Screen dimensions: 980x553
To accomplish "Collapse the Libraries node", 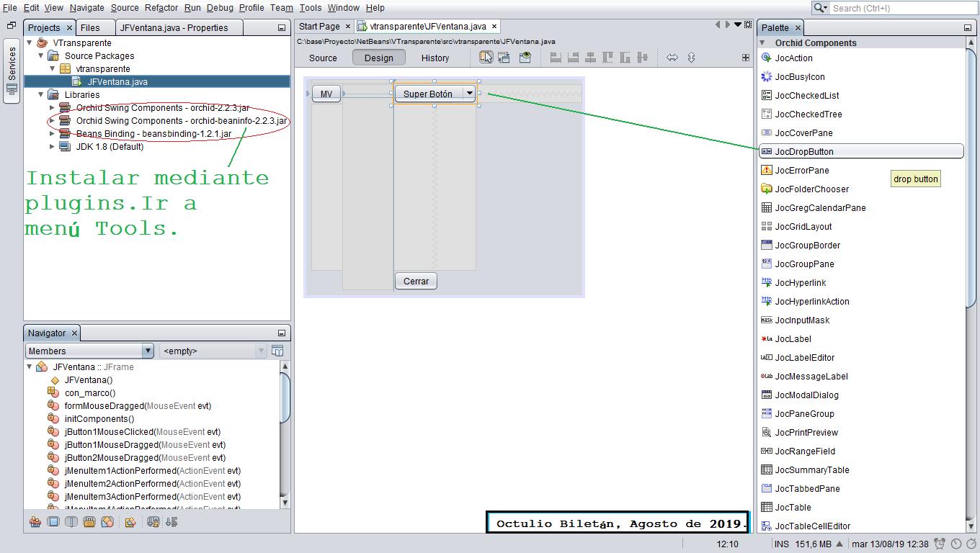I will (41, 94).
